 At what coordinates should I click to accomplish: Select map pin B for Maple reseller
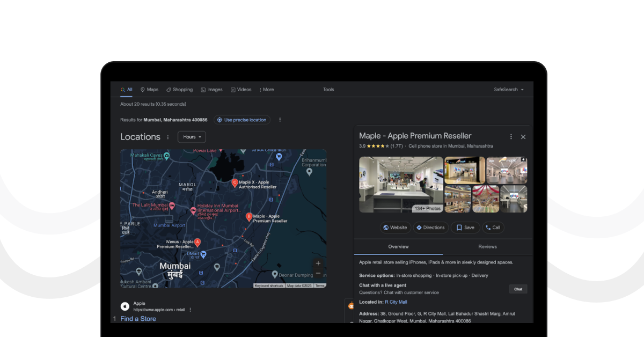point(249,217)
